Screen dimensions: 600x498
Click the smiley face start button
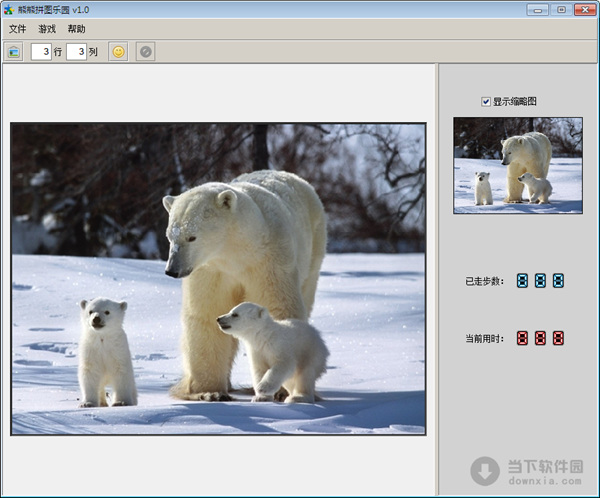[x=118, y=51]
